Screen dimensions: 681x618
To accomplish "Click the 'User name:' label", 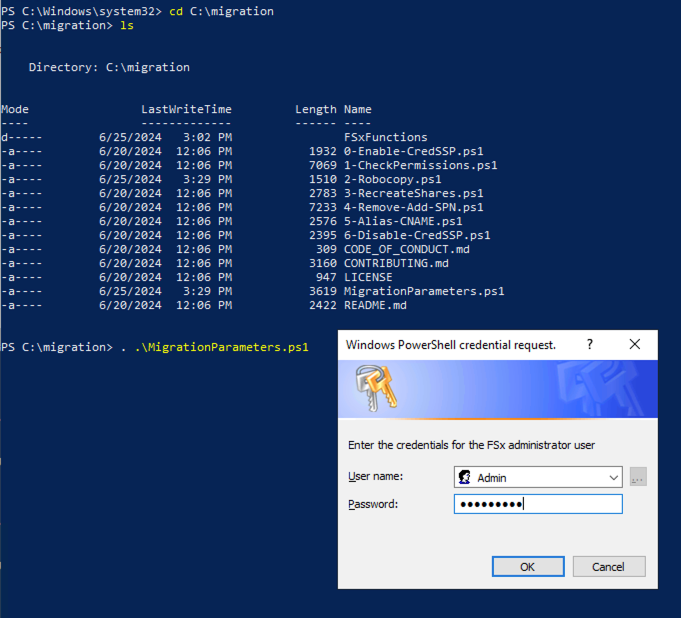I will pyautogui.click(x=376, y=476).
